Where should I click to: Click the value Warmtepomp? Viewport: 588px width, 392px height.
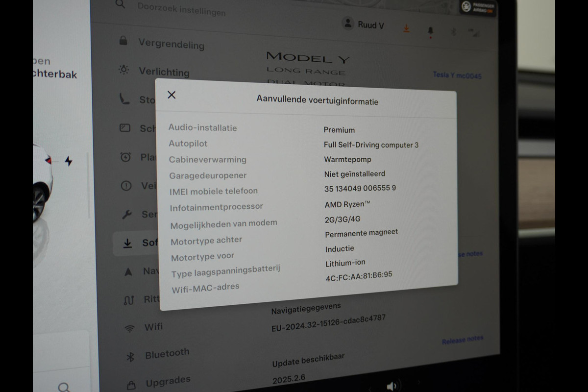(x=347, y=159)
